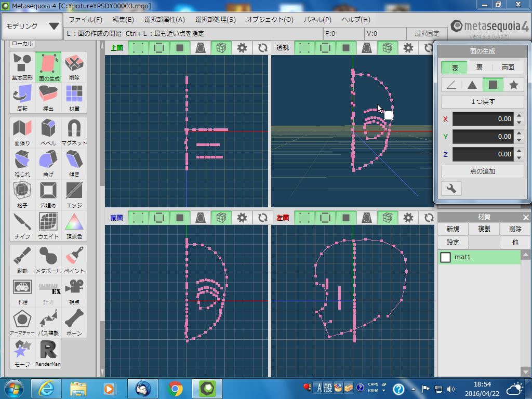Select the エッジ edge tool

click(74, 195)
